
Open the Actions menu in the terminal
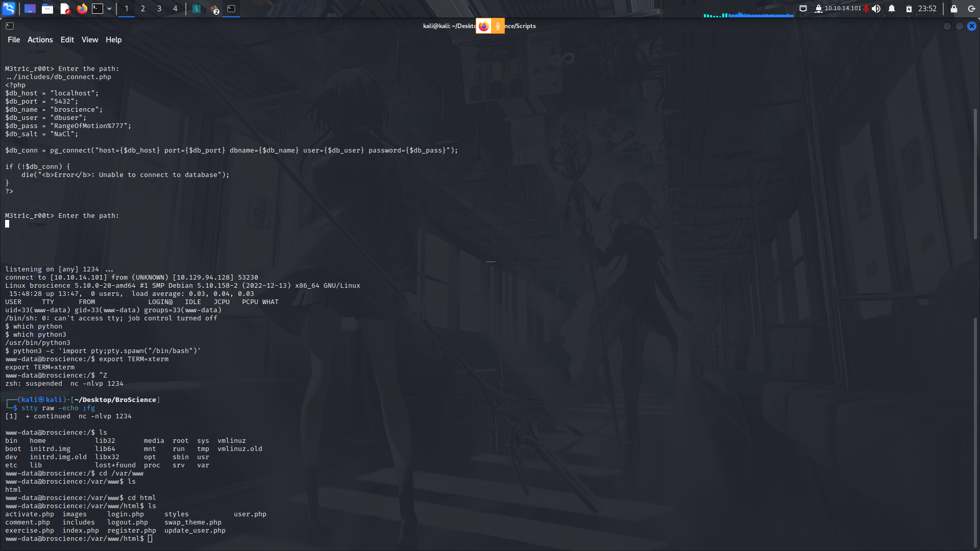click(x=39, y=39)
